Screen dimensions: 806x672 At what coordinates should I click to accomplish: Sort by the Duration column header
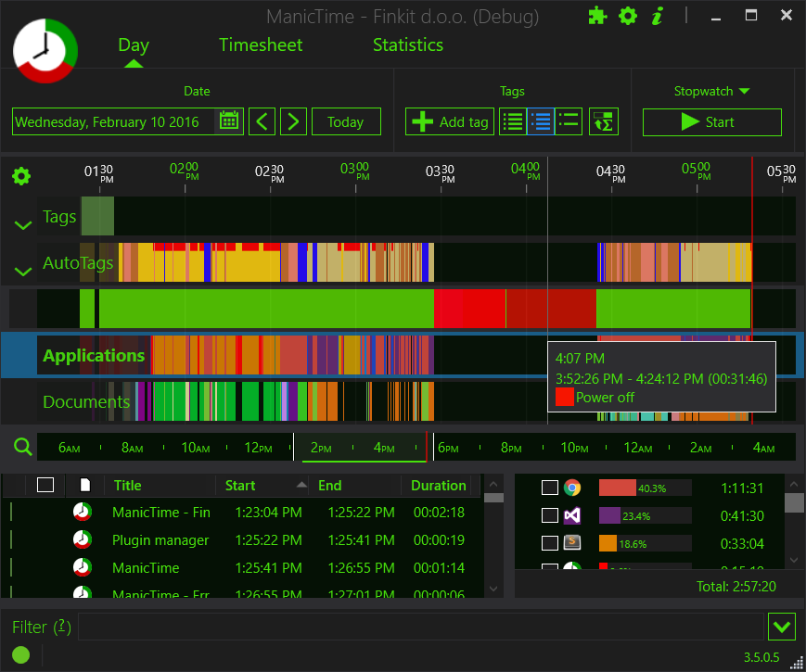(x=439, y=485)
